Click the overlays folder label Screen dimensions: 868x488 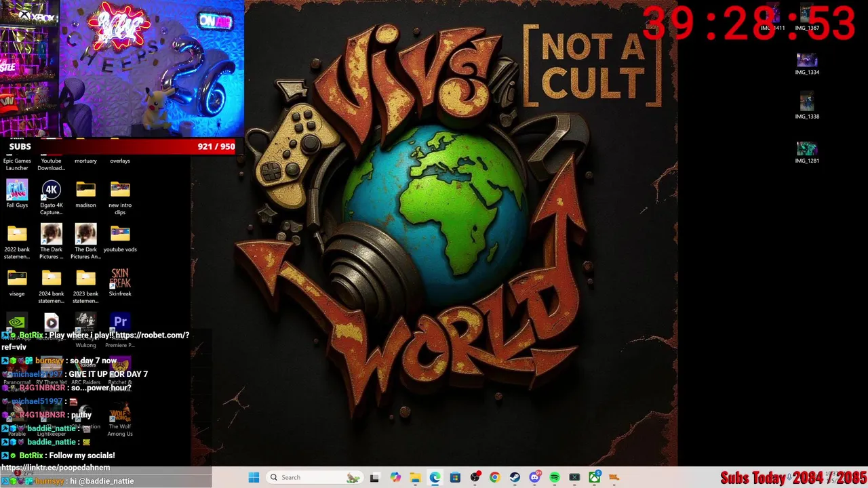[120, 161]
